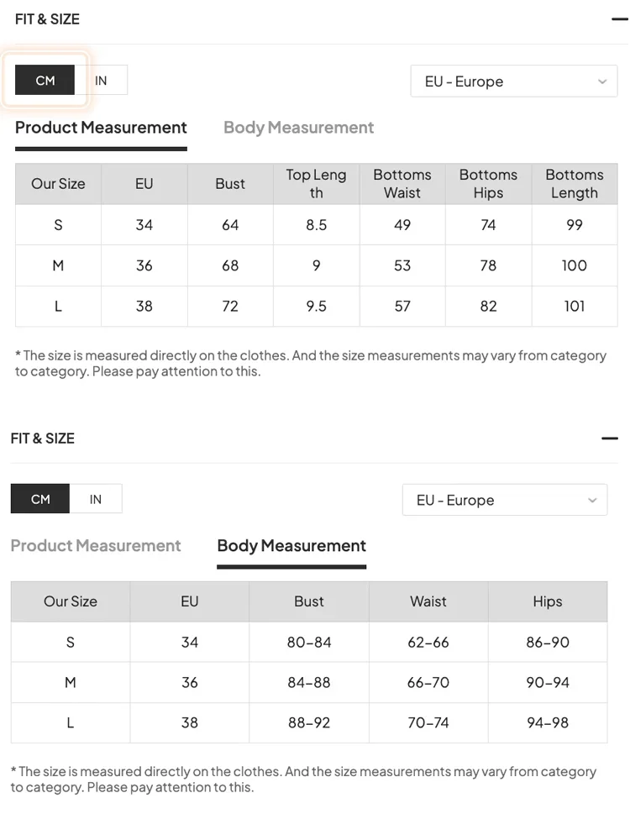Viewport: 630px width, 840px height.
Task: Click the Bottoms Length column header
Action: (x=575, y=183)
